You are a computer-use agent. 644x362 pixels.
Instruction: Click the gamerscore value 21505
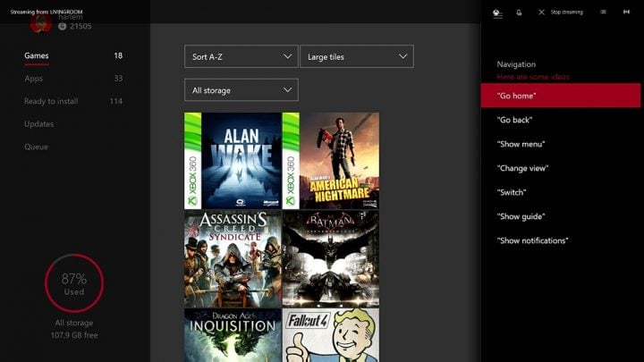(80, 26)
